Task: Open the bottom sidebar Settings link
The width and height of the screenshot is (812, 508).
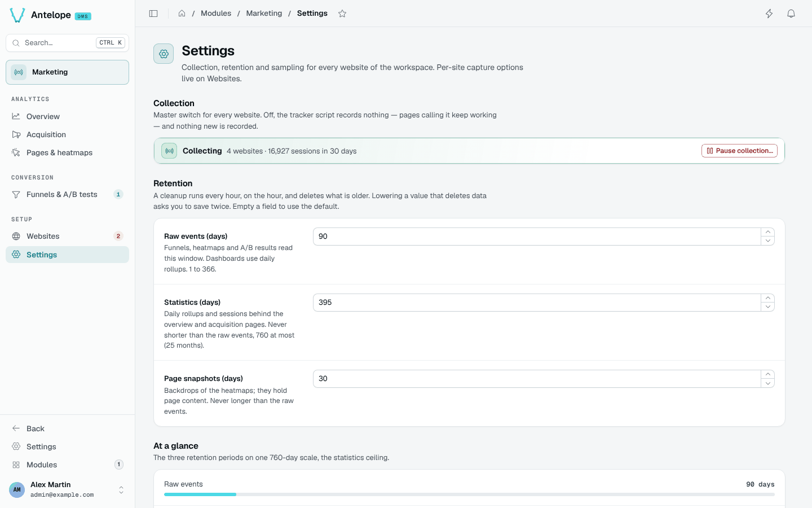Action: pos(67,446)
